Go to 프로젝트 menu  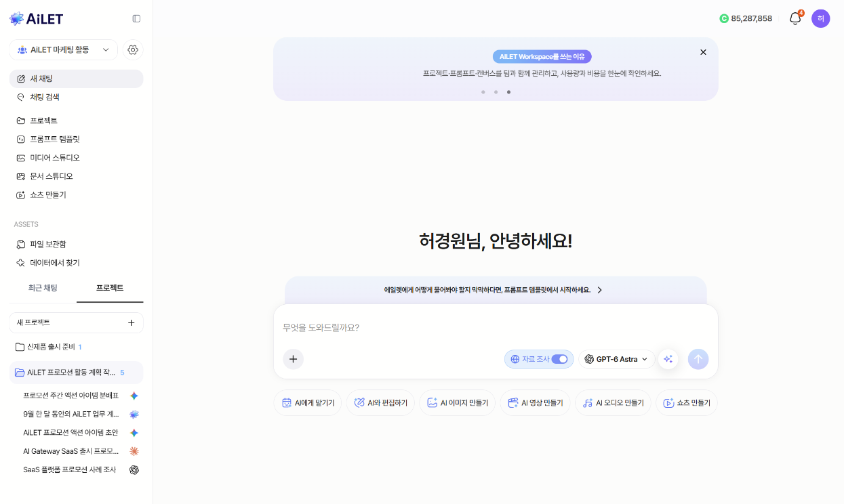(76, 121)
